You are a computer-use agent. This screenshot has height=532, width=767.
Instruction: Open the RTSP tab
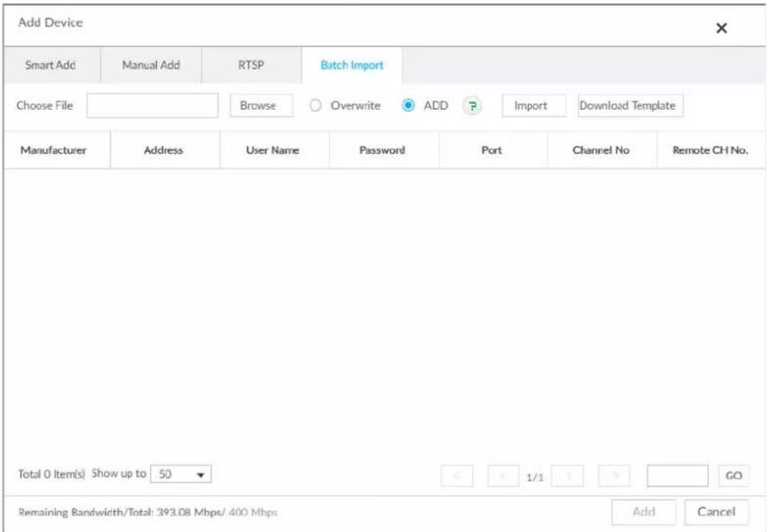(252, 65)
